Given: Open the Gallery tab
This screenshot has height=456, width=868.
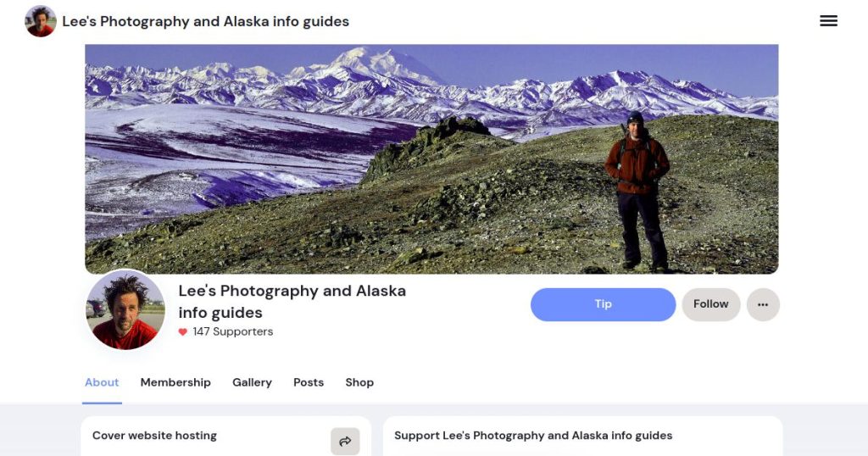Looking at the screenshot, I should click(252, 382).
